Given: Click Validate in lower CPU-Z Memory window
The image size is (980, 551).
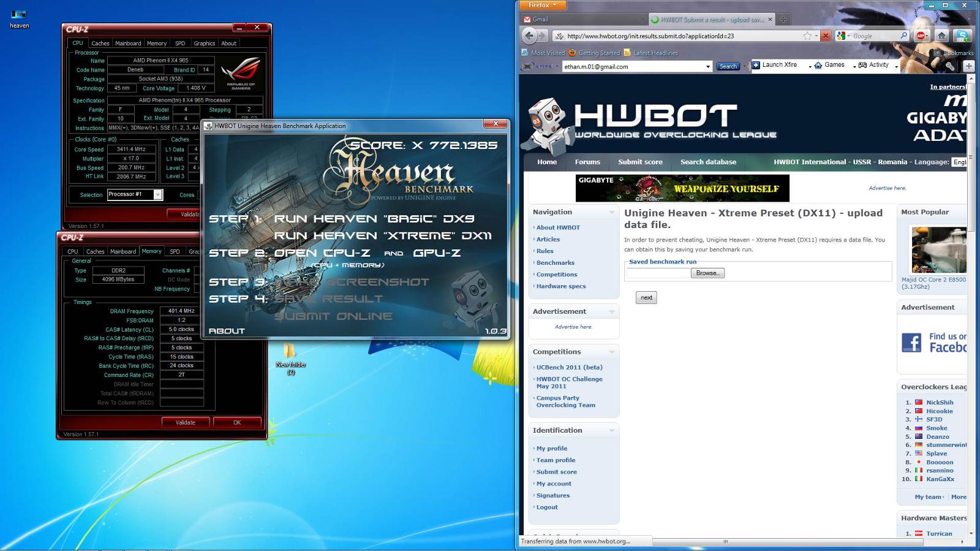Looking at the screenshot, I should (x=186, y=422).
